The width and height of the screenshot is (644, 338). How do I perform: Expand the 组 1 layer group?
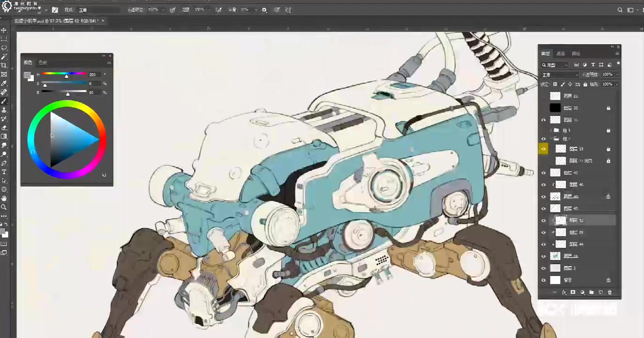551,130
